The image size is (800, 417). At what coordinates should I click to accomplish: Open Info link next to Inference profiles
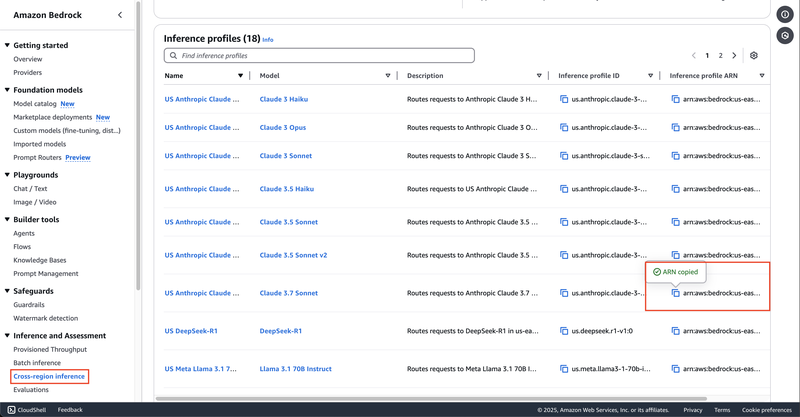click(x=268, y=39)
